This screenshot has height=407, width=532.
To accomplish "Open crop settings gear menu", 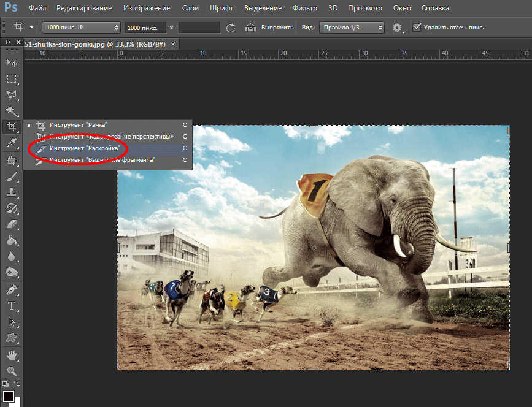I will [397, 28].
